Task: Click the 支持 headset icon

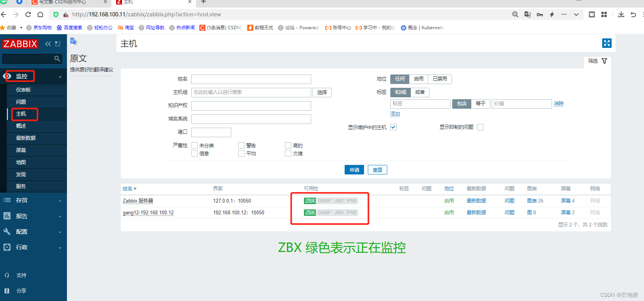Action: (x=7, y=275)
